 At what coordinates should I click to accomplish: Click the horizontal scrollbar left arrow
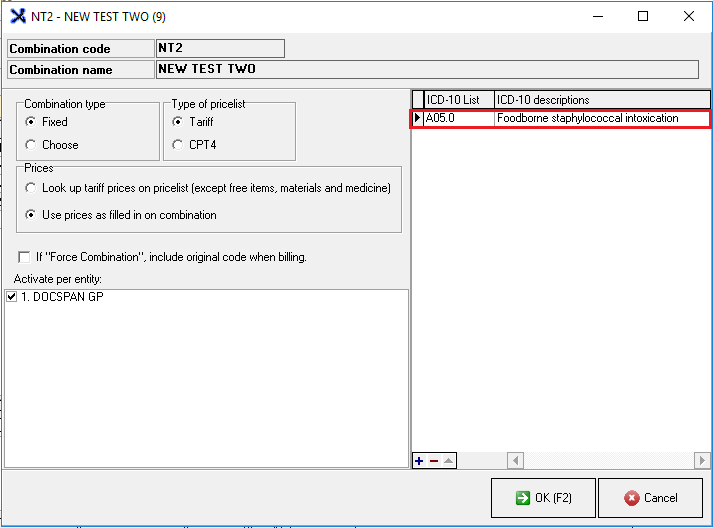[515, 461]
